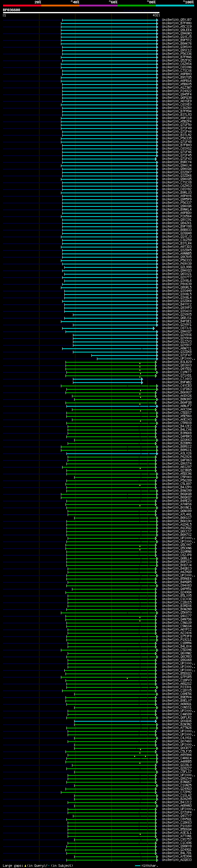Select the UniRef100_A7T0N1 label
The height and width of the screenshot is (868, 197).
pos(177,836)
